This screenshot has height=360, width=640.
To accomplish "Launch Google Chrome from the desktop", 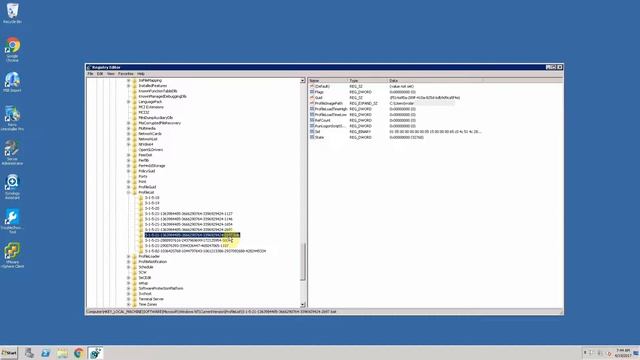I will click(x=12, y=50).
